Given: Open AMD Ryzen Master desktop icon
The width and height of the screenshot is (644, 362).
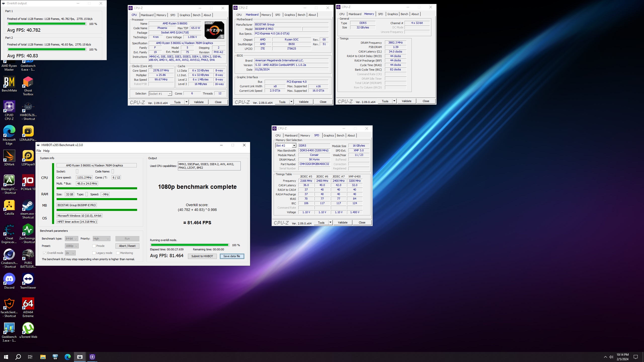Looking at the screenshot, I should pos(9,66).
